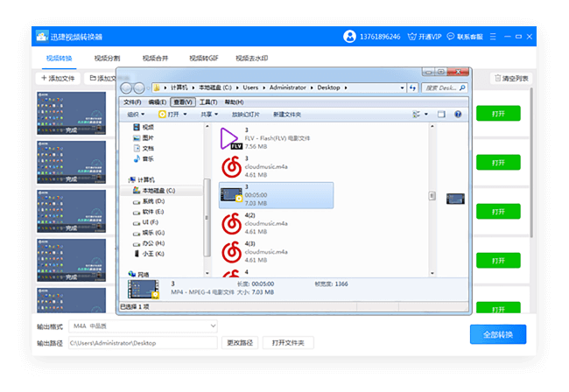Select the 4(3) cloudmusic file icon
Viewport: 569px width, 392px height.
coord(231,252)
